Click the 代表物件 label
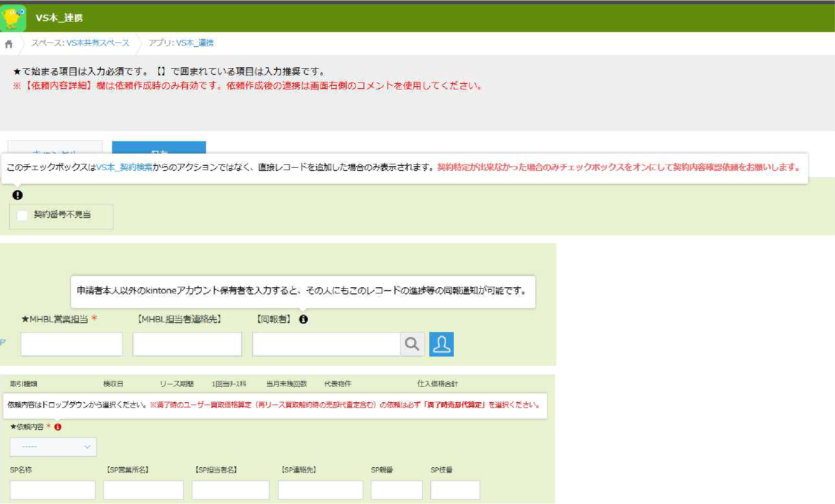 click(x=338, y=384)
